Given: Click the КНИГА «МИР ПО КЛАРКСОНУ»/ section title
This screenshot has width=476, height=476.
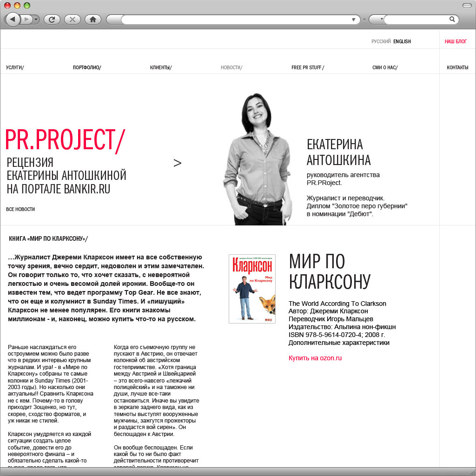Looking at the screenshot, I should [x=48, y=238].
